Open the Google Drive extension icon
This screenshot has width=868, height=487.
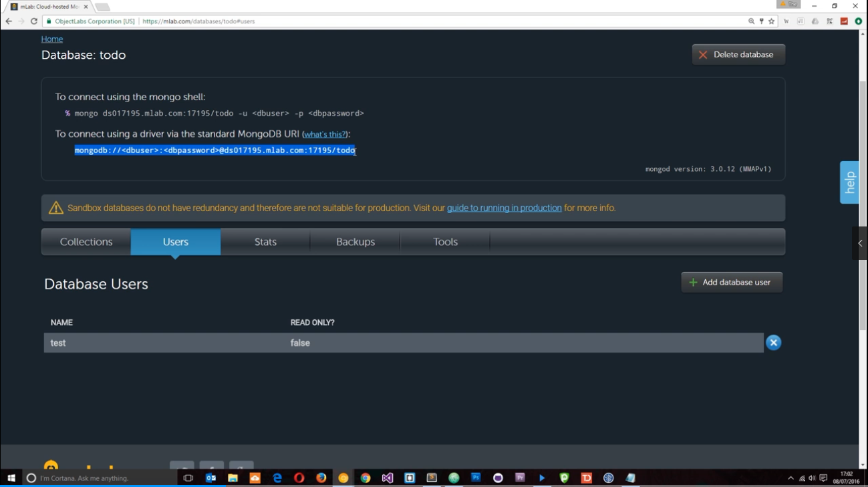(x=815, y=21)
